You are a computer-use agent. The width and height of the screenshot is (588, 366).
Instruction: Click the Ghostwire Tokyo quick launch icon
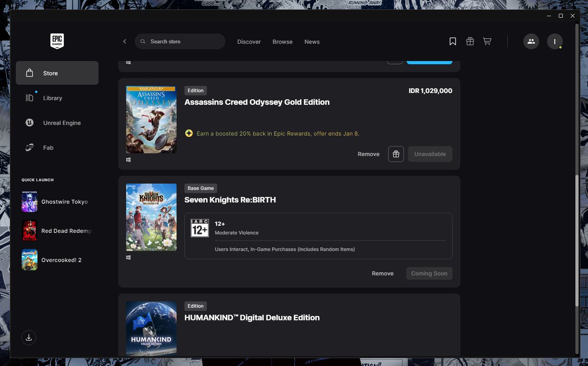(29, 202)
